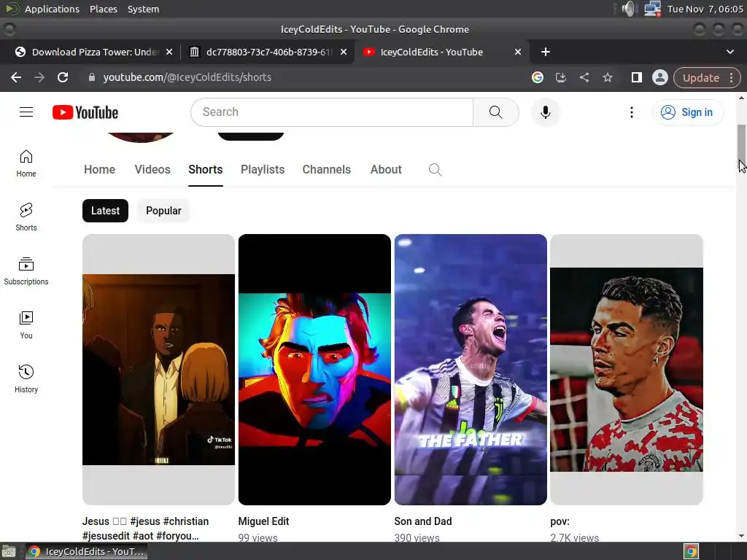Select the Latest filter chip
The width and height of the screenshot is (747, 560).
click(x=105, y=211)
